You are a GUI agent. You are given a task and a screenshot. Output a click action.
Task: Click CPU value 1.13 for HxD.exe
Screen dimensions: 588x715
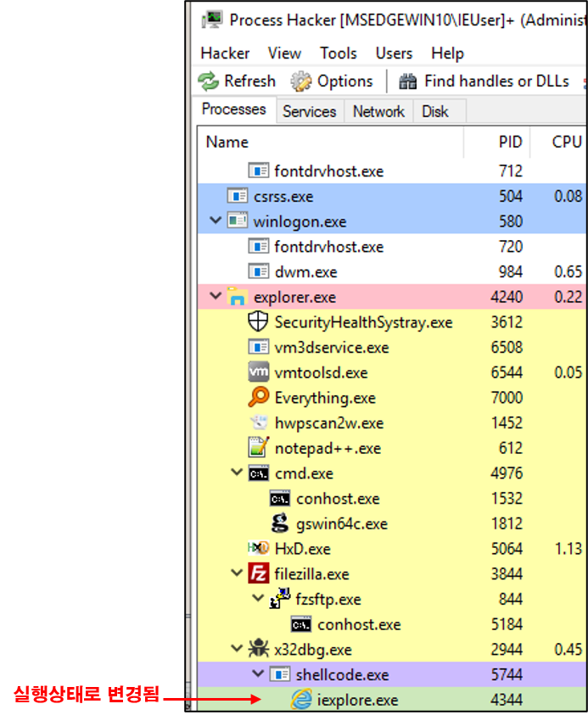tap(568, 549)
